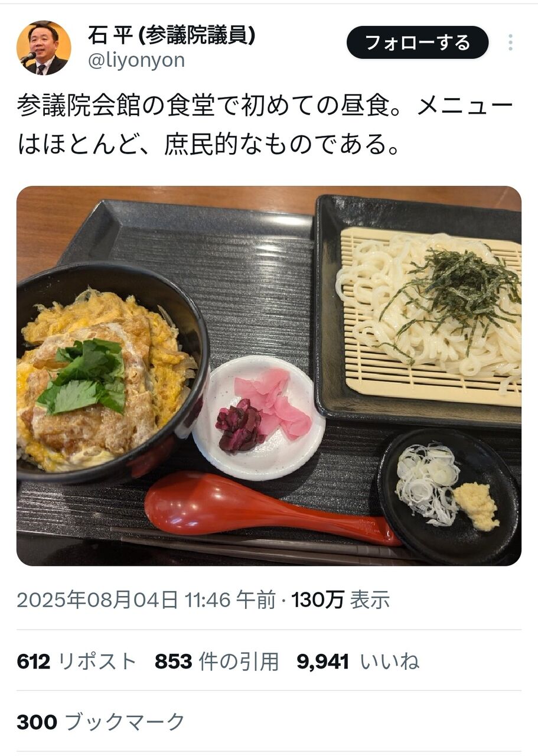Open the display name 石平 (参議院議員)
538x756 pixels.
click(172, 35)
